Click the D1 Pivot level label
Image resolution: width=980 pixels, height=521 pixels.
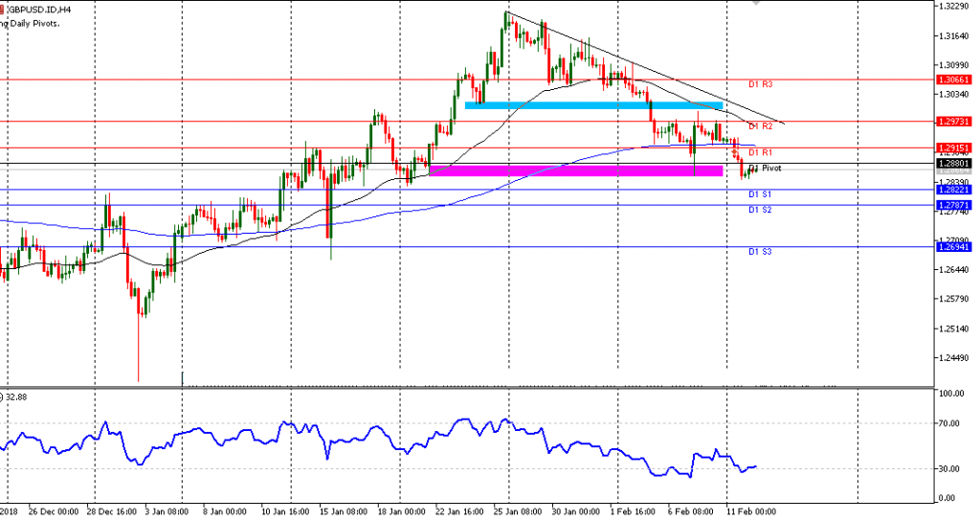(765, 168)
